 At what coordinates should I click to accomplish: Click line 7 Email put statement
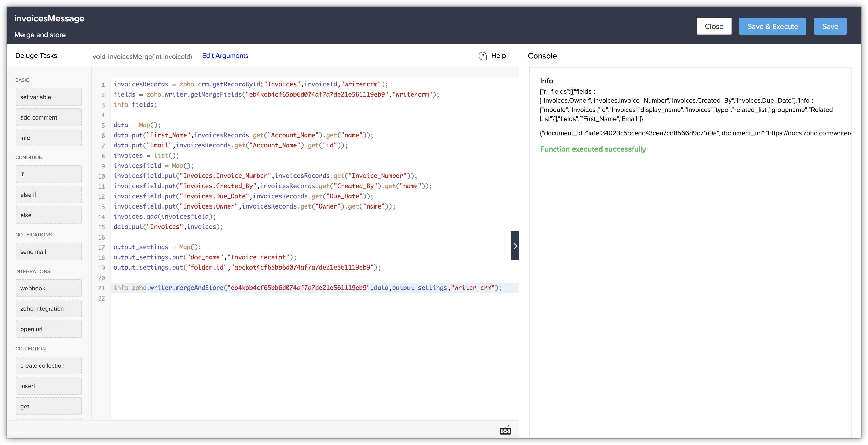(230, 145)
